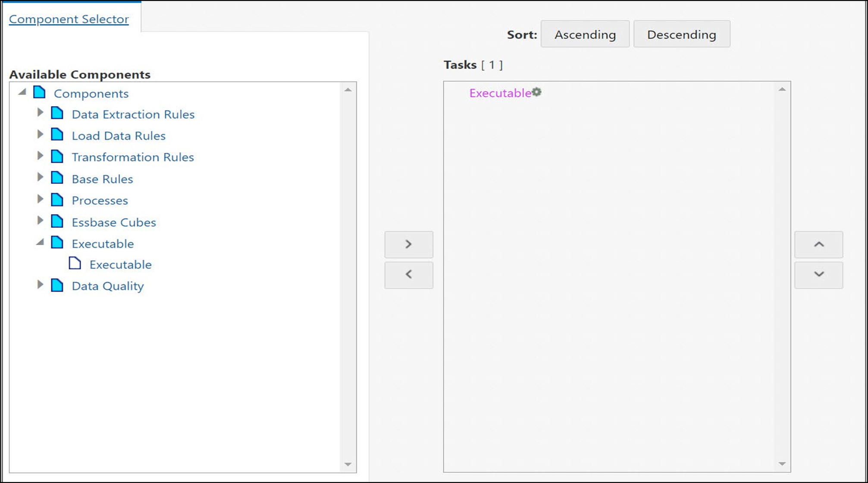Click the left arrow to remove task
The height and width of the screenshot is (483, 868).
(x=408, y=275)
